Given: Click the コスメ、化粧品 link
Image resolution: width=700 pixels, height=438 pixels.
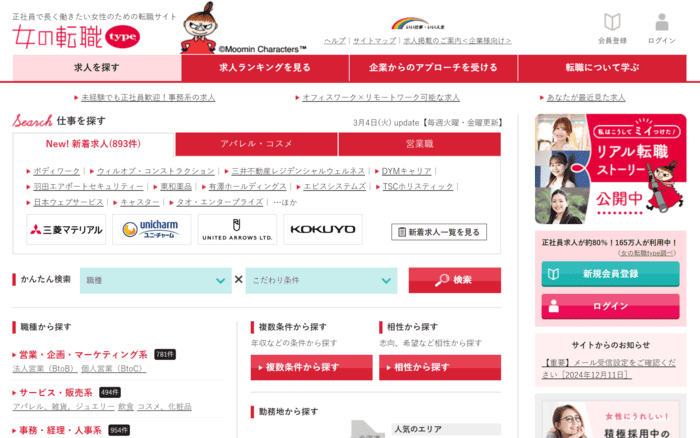Looking at the screenshot, I should pos(164,407).
